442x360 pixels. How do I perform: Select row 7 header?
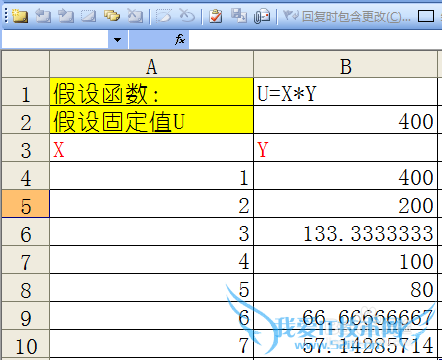coord(26,260)
